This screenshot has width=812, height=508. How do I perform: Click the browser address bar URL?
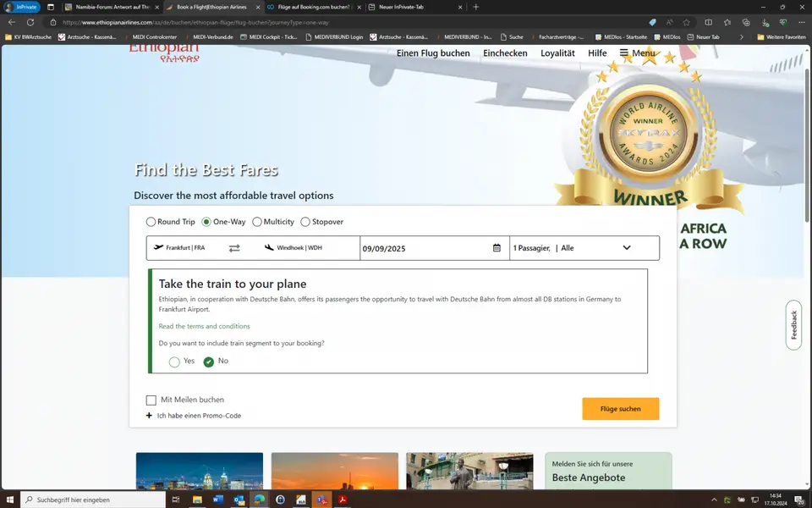pyautogui.click(x=195, y=22)
